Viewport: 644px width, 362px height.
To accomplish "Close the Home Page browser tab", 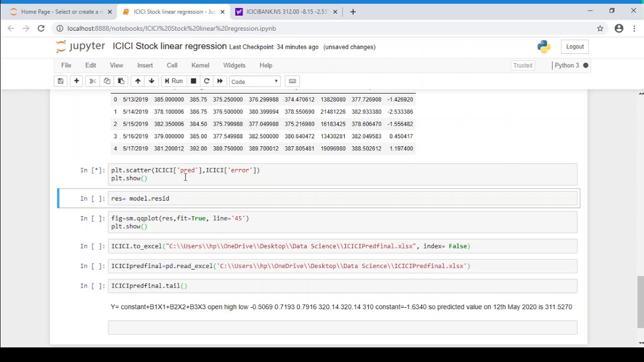I will (x=110, y=12).
